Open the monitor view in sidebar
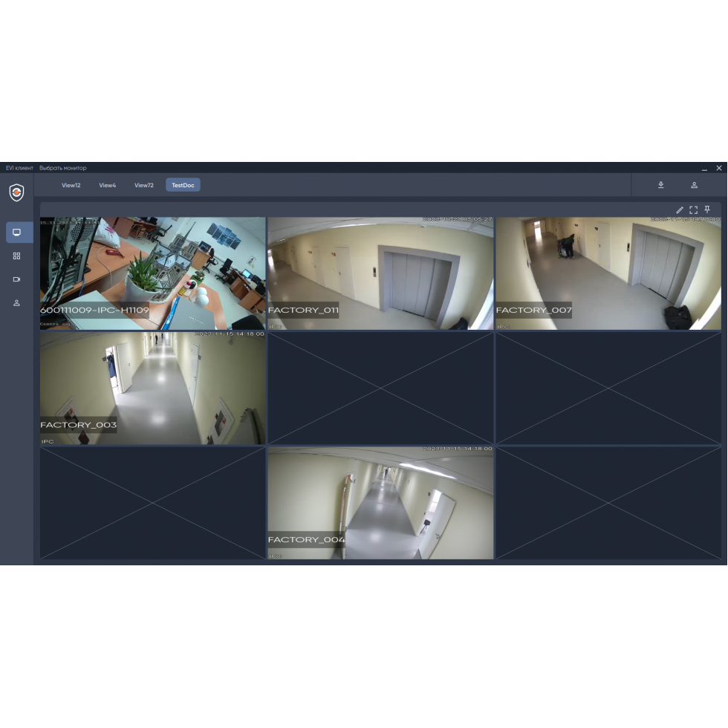 click(x=16, y=233)
